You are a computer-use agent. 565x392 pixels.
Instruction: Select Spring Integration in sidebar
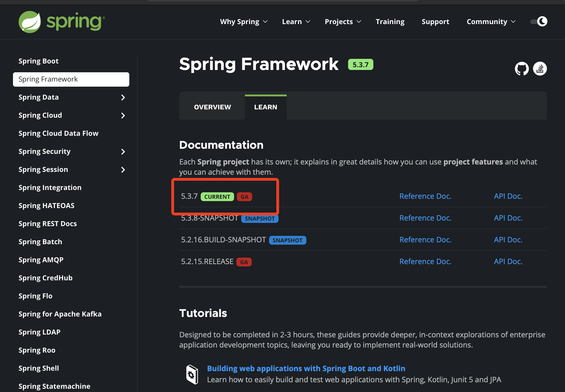[x=50, y=187]
